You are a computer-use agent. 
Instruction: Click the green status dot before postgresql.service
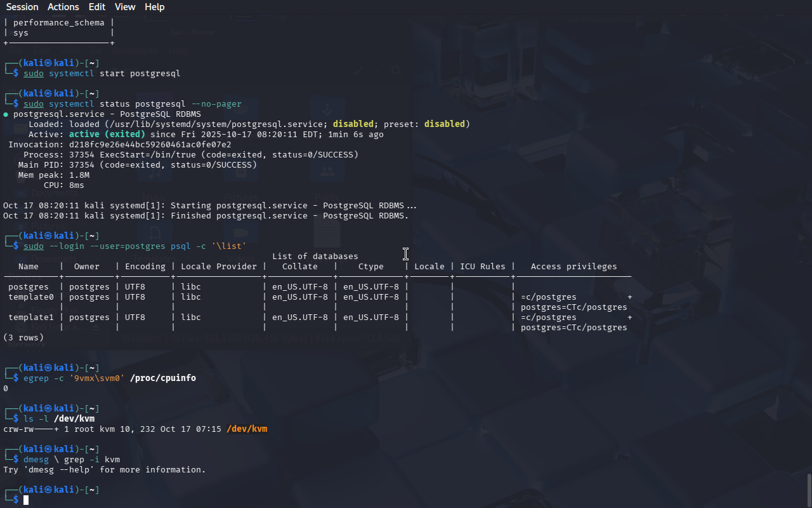pyautogui.click(x=6, y=114)
